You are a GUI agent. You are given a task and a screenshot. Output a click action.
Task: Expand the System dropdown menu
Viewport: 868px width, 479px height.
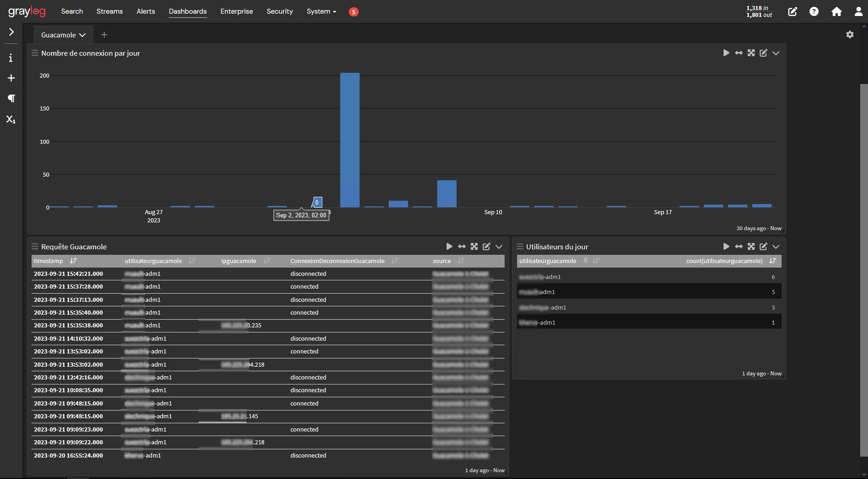pyautogui.click(x=321, y=11)
